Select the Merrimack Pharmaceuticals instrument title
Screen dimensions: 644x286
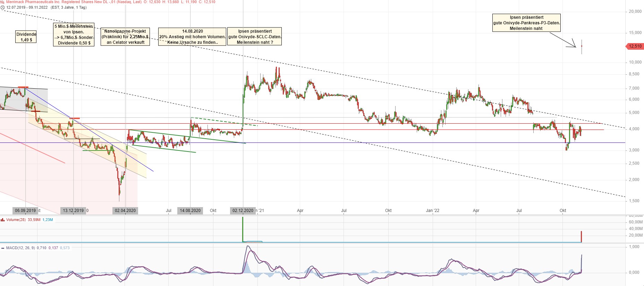click(74, 2)
